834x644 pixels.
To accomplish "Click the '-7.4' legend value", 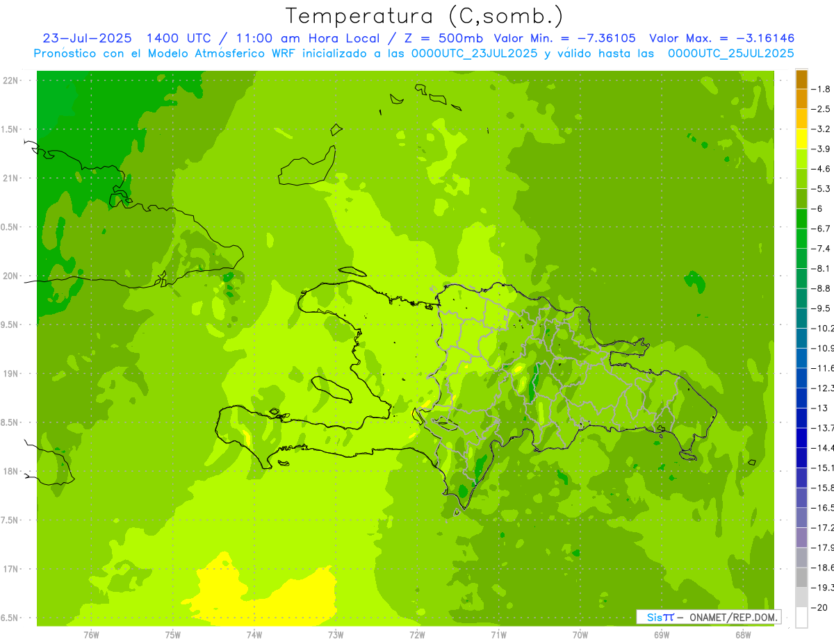I will click(x=821, y=248).
